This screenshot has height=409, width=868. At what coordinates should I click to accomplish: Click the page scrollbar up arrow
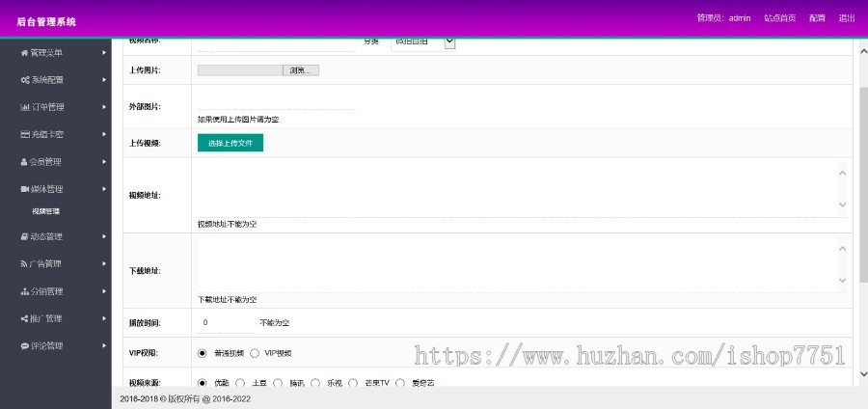[x=863, y=51]
